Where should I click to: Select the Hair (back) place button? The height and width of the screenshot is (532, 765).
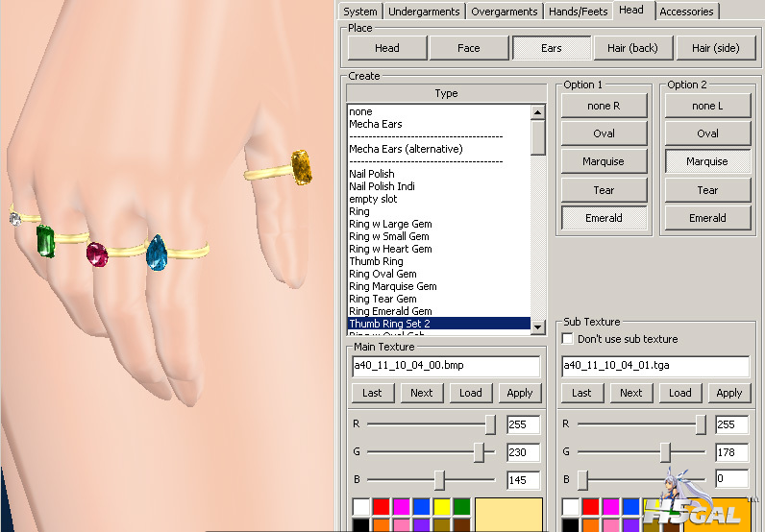[632, 48]
